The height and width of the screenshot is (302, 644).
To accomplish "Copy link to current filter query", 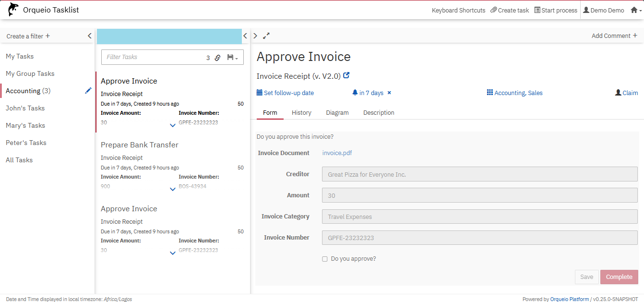I will (217, 58).
